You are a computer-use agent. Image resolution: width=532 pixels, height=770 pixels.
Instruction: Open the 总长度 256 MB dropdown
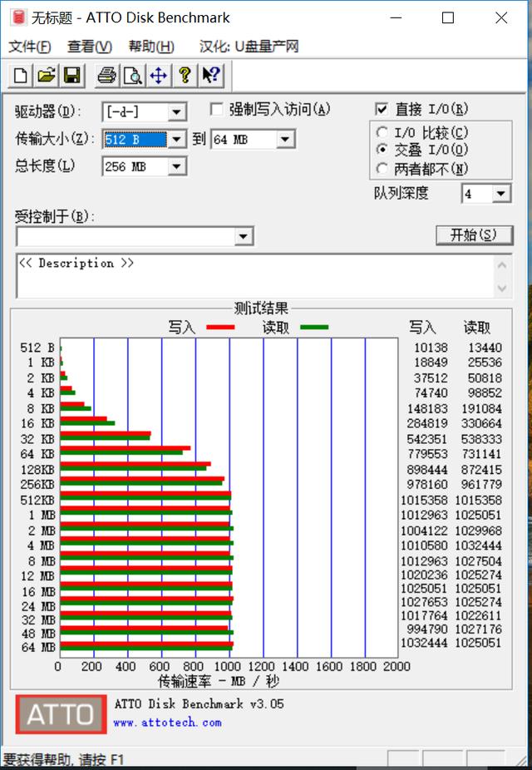tap(176, 166)
